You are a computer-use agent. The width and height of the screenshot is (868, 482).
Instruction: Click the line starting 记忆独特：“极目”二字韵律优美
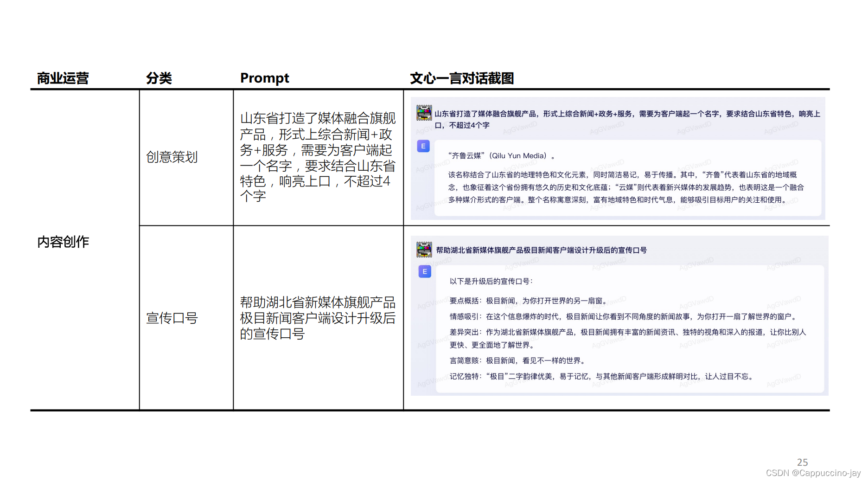click(603, 376)
